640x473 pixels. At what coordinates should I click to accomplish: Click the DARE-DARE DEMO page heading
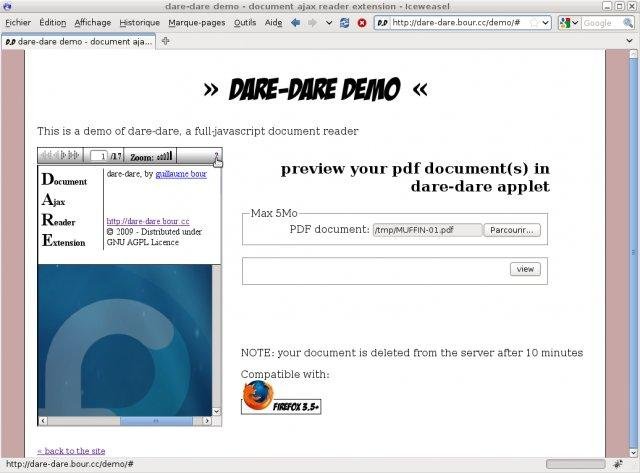click(315, 89)
